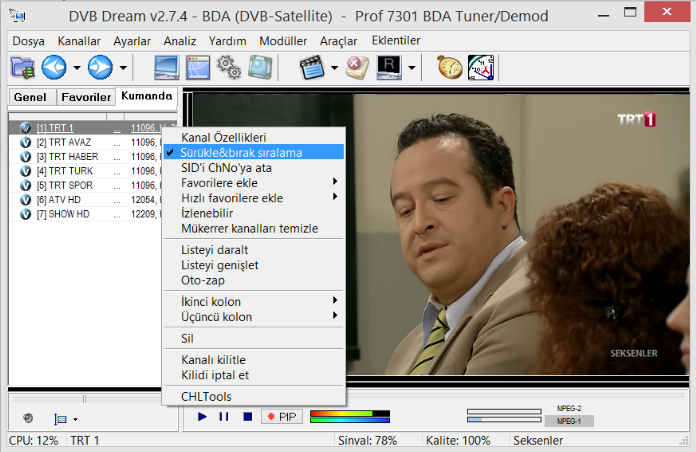Select ATV HD channel row
This screenshot has height=452, width=696.
[85, 199]
